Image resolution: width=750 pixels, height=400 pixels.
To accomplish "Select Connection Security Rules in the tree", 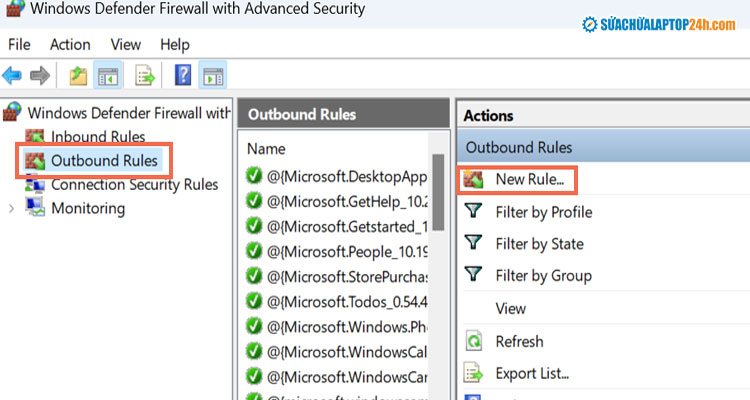I will pyautogui.click(x=134, y=185).
